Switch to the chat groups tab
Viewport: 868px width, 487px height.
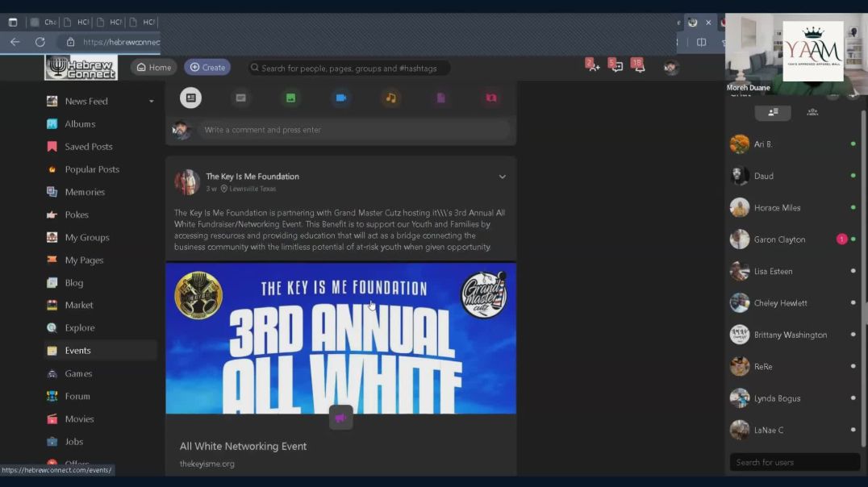(x=812, y=112)
